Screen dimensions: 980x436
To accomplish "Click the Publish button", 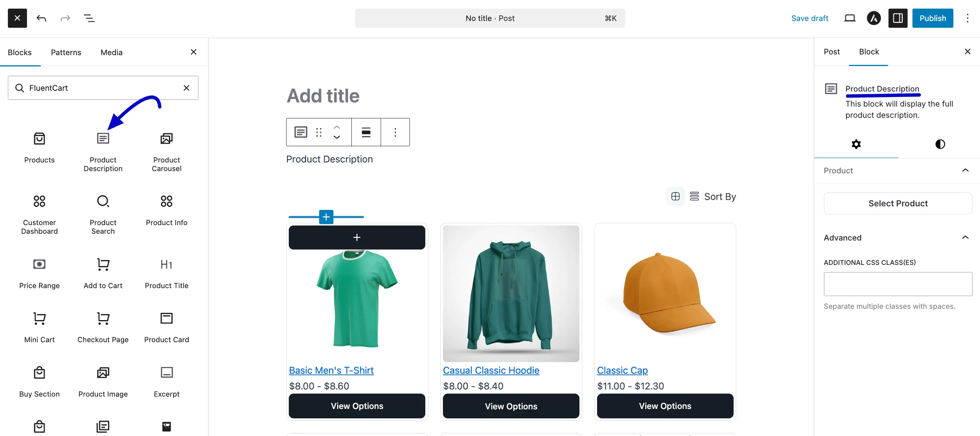I will coord(932,18).
